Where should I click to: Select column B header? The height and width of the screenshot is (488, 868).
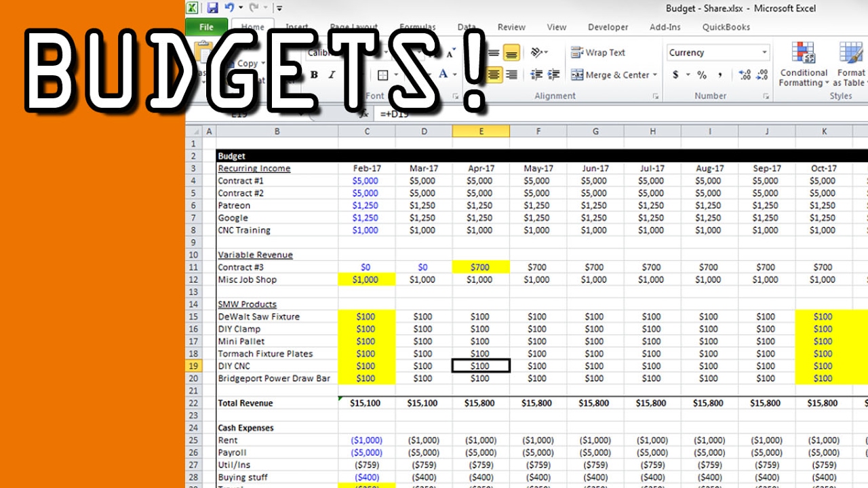pyautogui.click(x=277, y=131)
